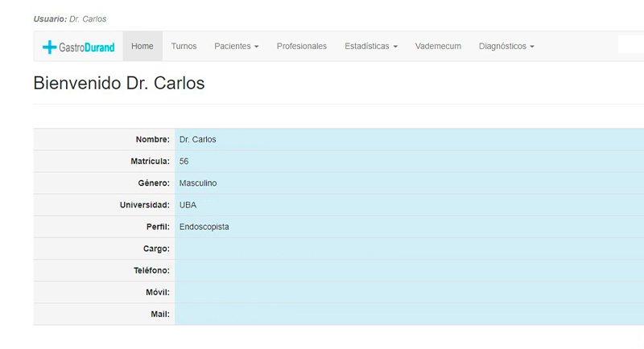Click the "Bienvenido Dr. Carlos" heading

[x=119, y=83]
